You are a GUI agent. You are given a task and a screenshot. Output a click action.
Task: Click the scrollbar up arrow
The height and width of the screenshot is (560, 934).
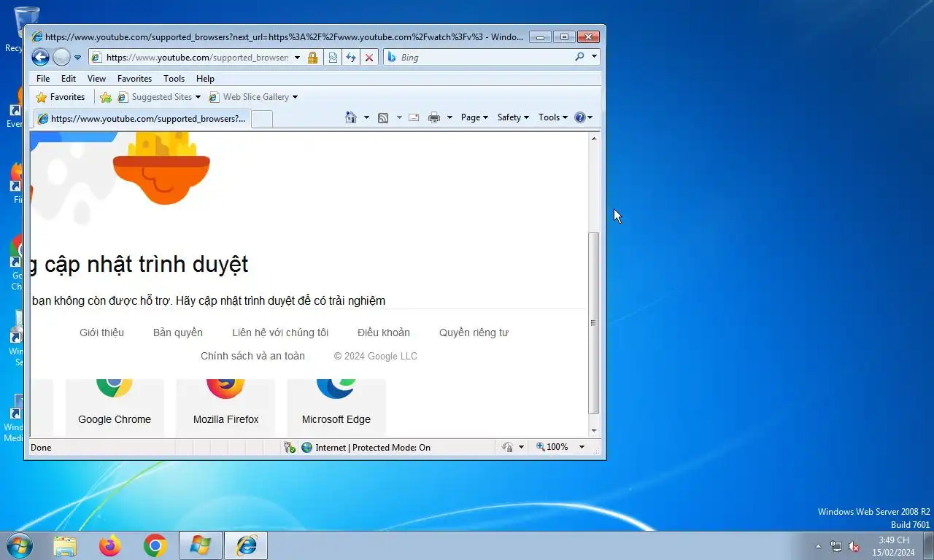click(x=593, y=139)
